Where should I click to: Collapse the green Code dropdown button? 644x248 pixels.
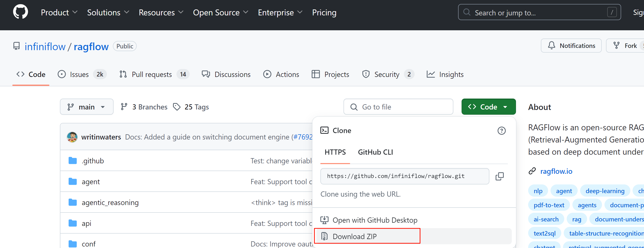click(x=488, y=107)
